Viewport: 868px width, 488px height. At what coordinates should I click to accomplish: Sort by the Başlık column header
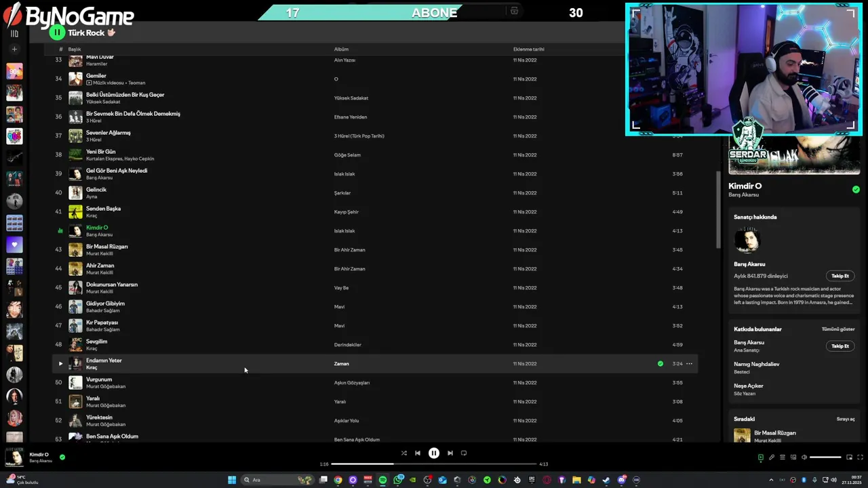75,49
